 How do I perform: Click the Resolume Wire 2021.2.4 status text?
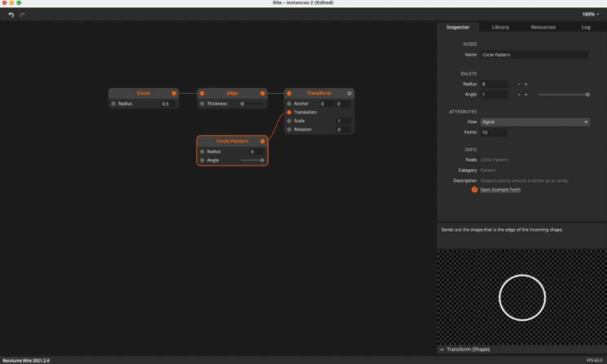pyautogui.click(x=26, y=360)
